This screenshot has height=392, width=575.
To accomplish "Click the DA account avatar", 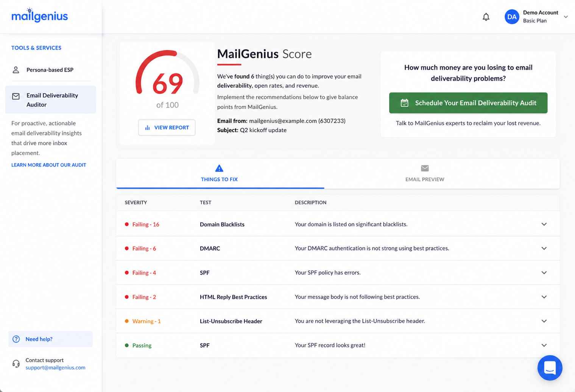I will (512, 17).
